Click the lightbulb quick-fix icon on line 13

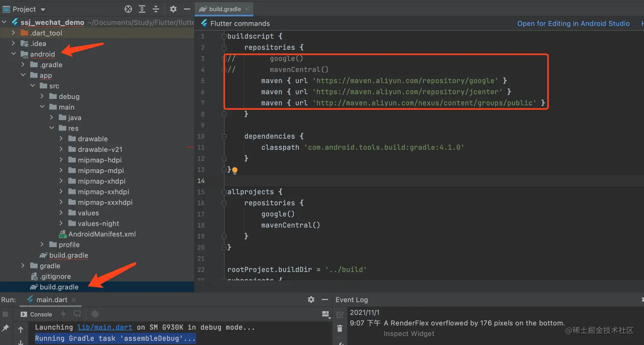tap(234, 171)
